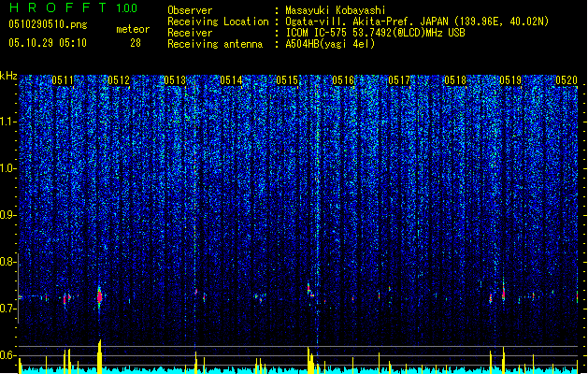The height and width of the screenshot is (374, 588).
Task: Select antenna text A504HB(yagi 4el)
Action: [x=330, y=44]
